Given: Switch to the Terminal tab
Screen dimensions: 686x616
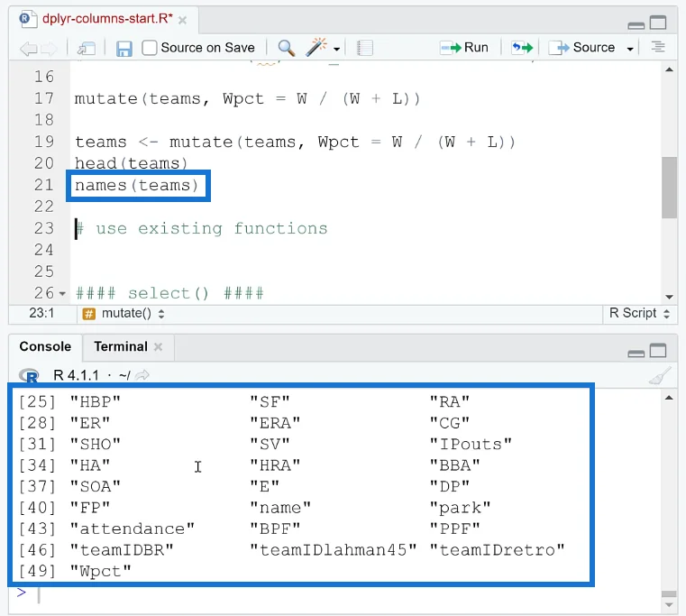Looking at the screenshot, I should (121, 346).
